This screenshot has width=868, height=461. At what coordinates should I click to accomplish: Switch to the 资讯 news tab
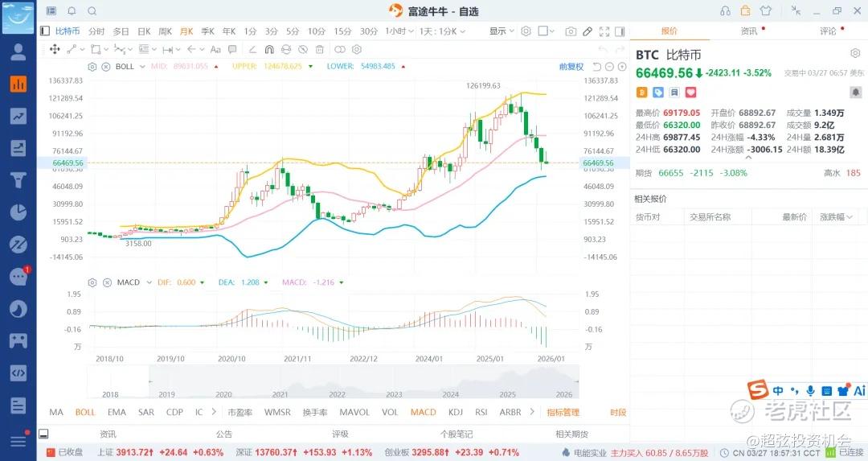coord(749,31)
